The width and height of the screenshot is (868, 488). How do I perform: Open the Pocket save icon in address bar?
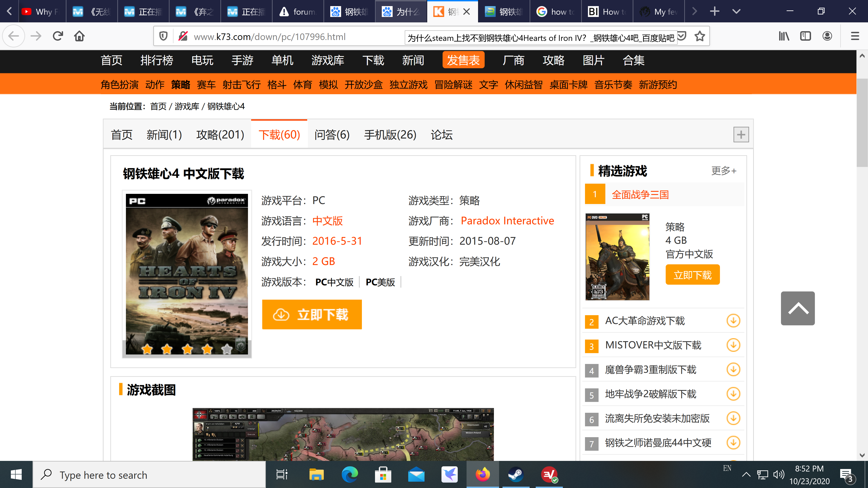tap(682, 36)
